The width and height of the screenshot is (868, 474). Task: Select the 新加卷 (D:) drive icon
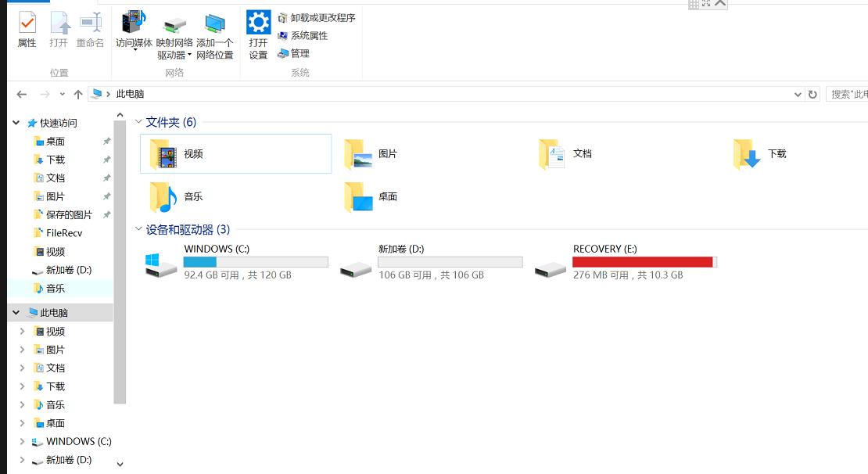pos(355,270)
